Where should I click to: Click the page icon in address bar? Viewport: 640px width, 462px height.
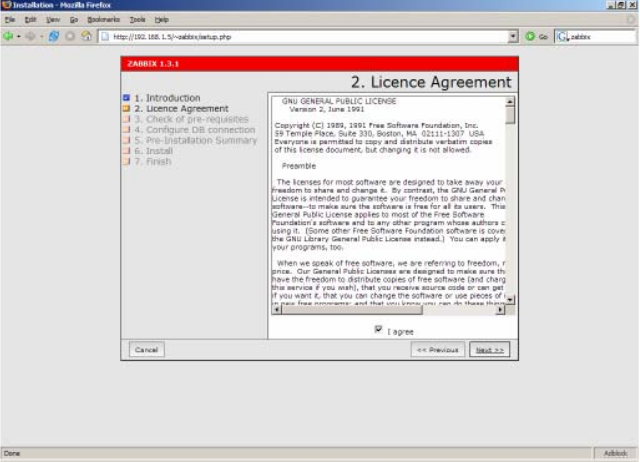105,37
